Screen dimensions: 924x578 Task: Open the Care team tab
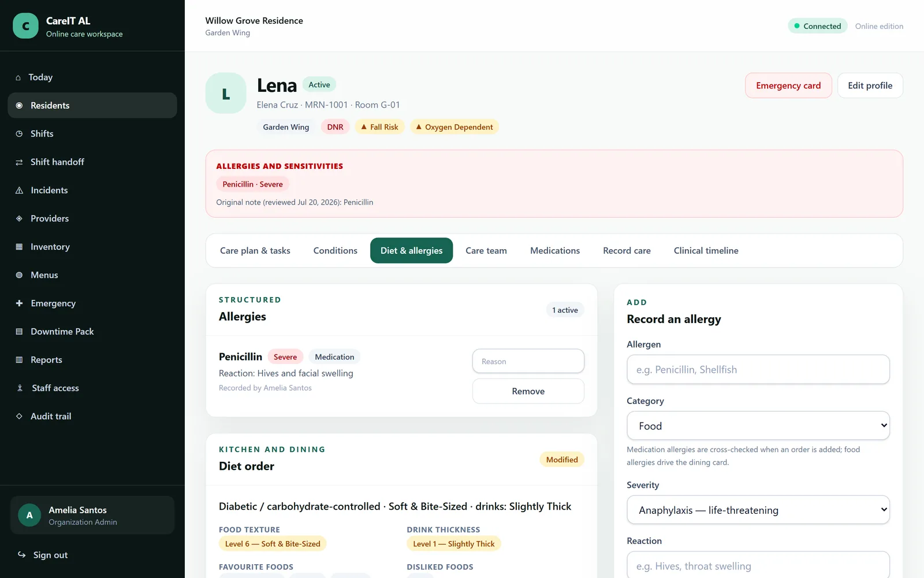[x=486, y=250]
